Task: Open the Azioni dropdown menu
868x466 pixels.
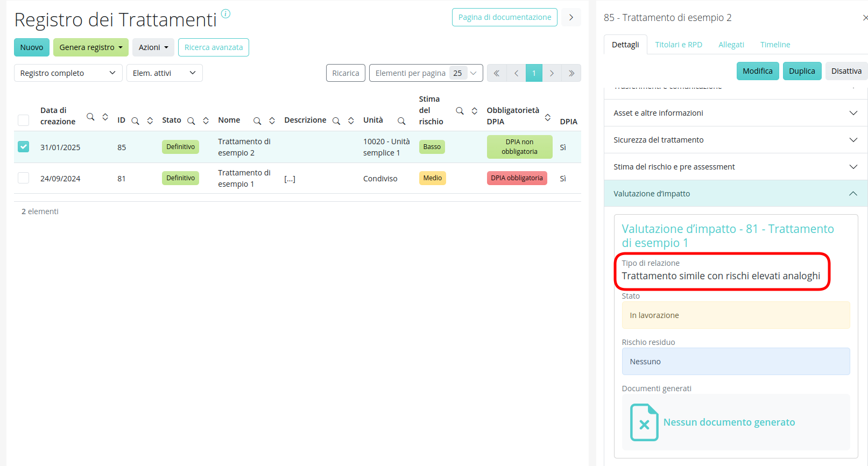Action: point(153,47)
